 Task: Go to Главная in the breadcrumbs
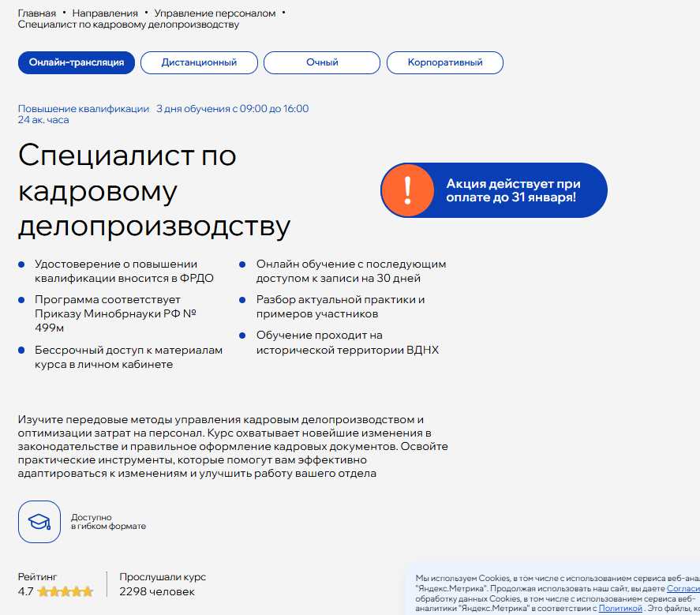(x=37, y=13)
